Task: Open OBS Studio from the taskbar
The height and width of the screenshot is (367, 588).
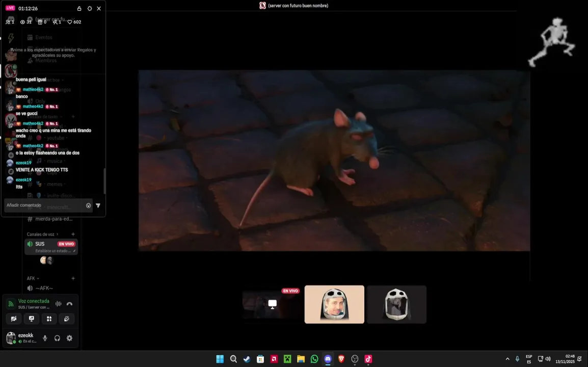Action: (355, 359)
